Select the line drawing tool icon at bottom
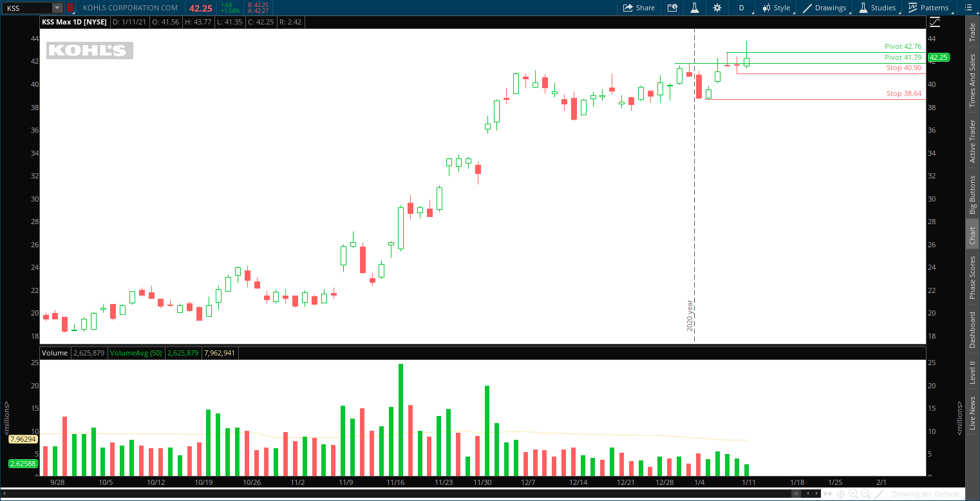This screenshot has width=980, height=501. coord(879,494)
